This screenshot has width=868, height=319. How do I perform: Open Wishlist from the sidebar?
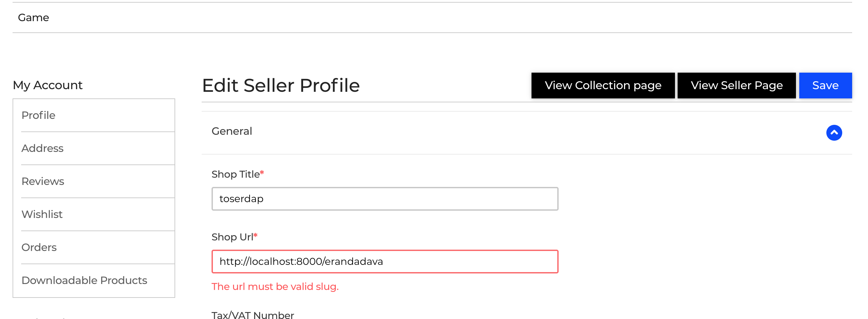pos(42,214)
